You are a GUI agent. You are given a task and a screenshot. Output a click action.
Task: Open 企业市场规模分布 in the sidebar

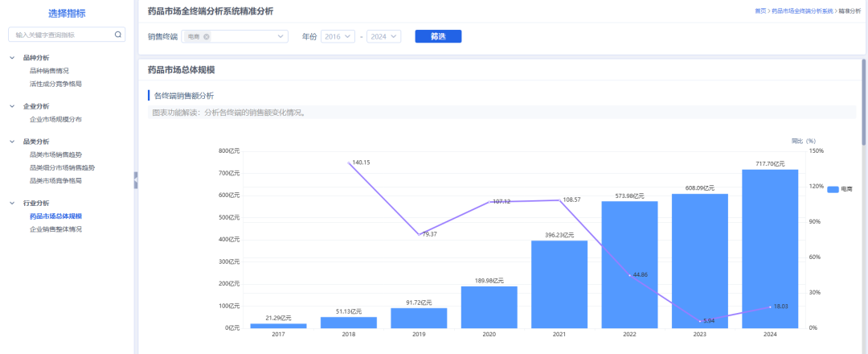(x=56, y=119)
